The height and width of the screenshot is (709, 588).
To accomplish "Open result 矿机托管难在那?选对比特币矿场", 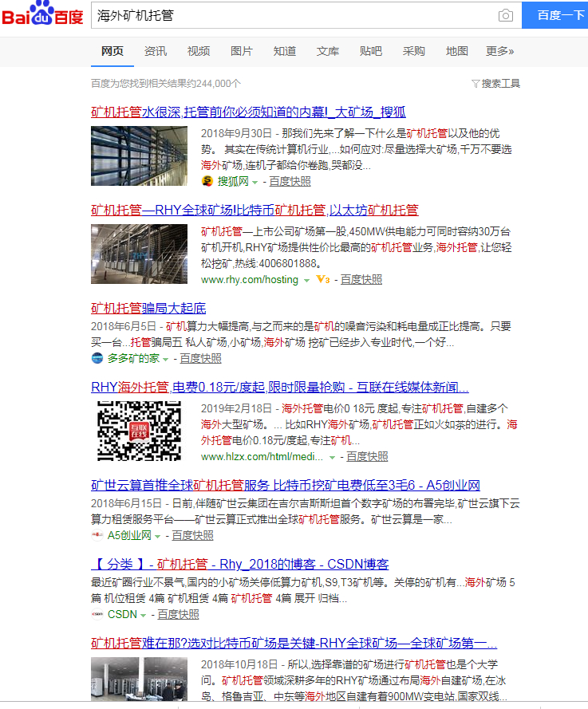I will pos(294,643).
